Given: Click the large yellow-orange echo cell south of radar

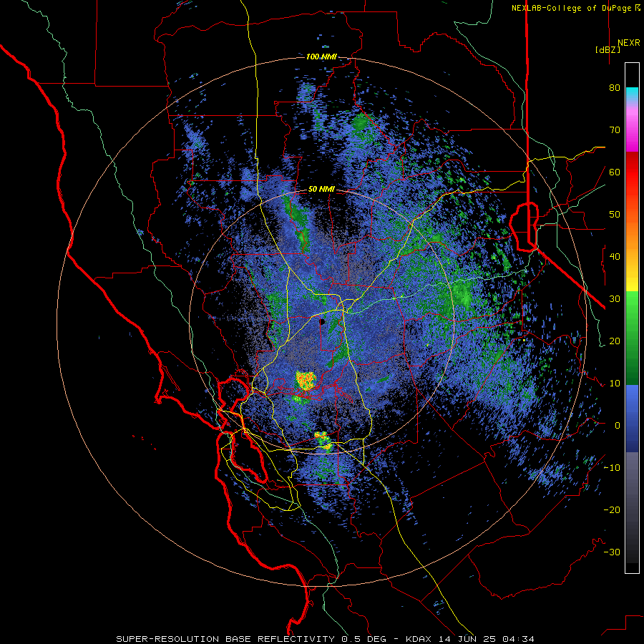Looking at the screenshot, I should (x=306, y=380).
